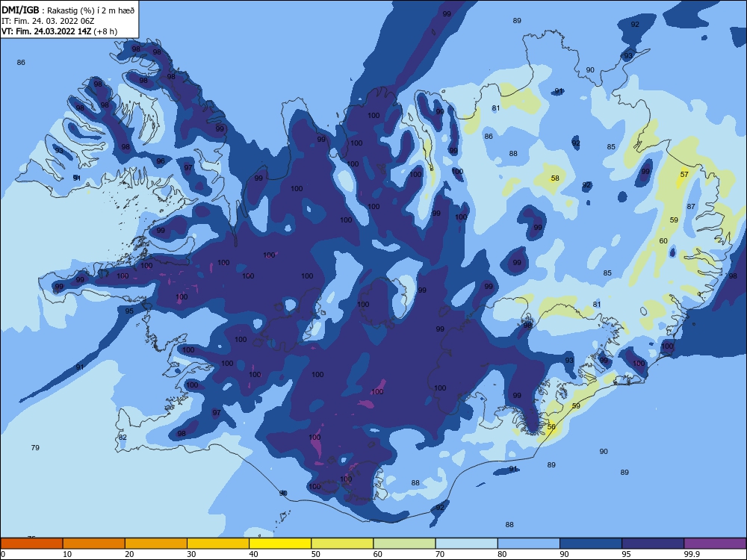Click the purple legend swatch above 99.9
This screenshot has width=747, height=560.
715,544
